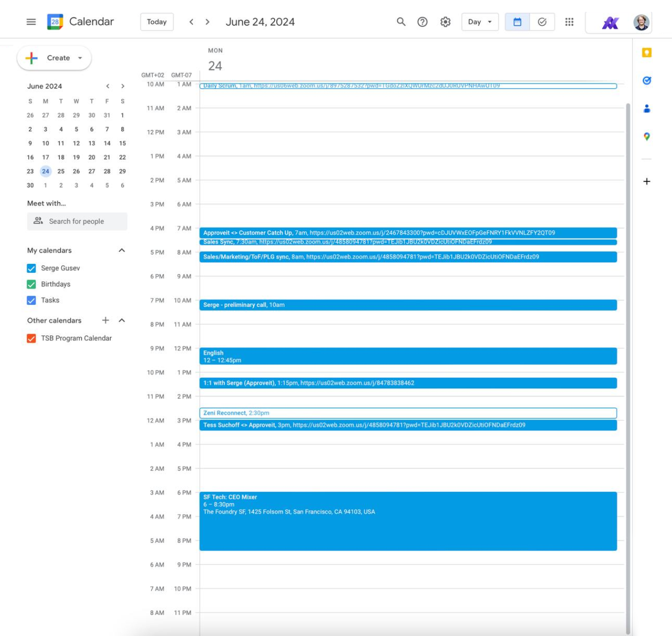Open the Support help icon
The width and height of the screenshot is (672, 636).
[422, 22]
